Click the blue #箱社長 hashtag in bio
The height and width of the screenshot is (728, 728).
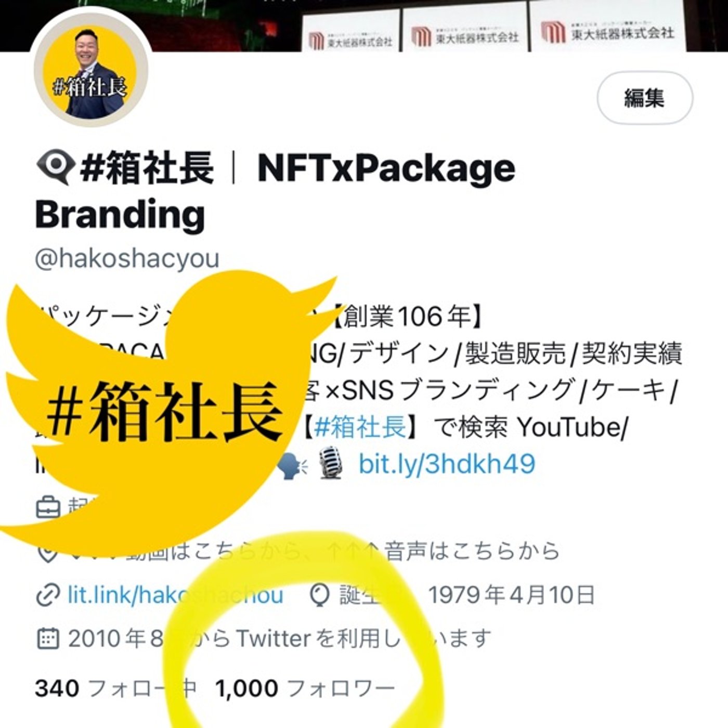360,427
